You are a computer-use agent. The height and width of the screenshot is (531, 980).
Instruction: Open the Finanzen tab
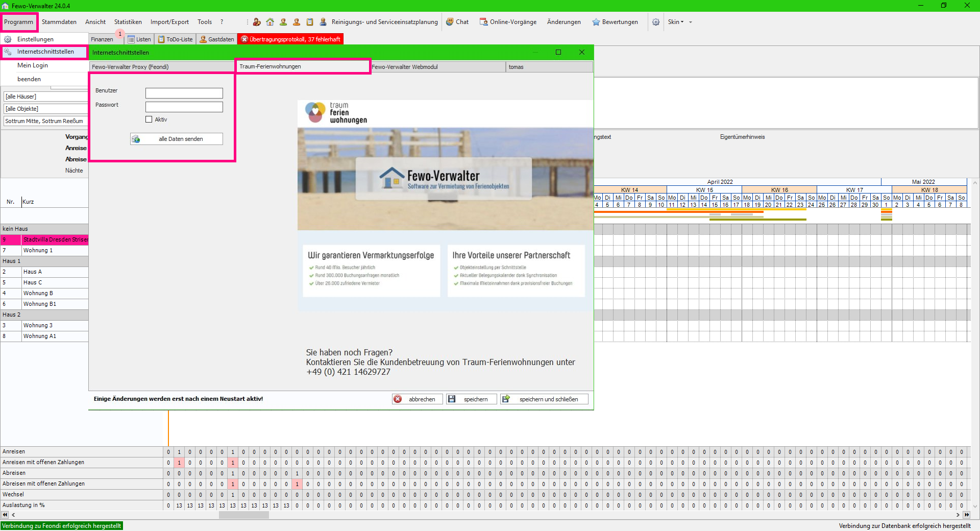point(102,39)
